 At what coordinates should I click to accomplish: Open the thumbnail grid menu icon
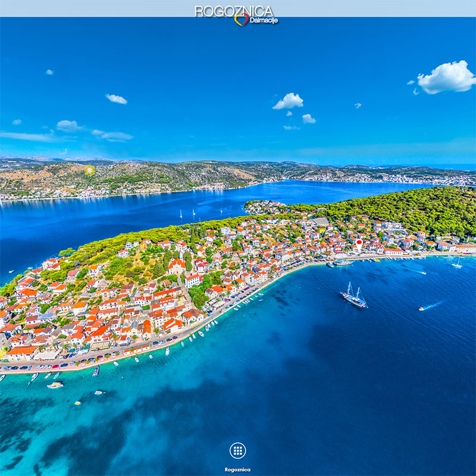[x=237, y=450]
